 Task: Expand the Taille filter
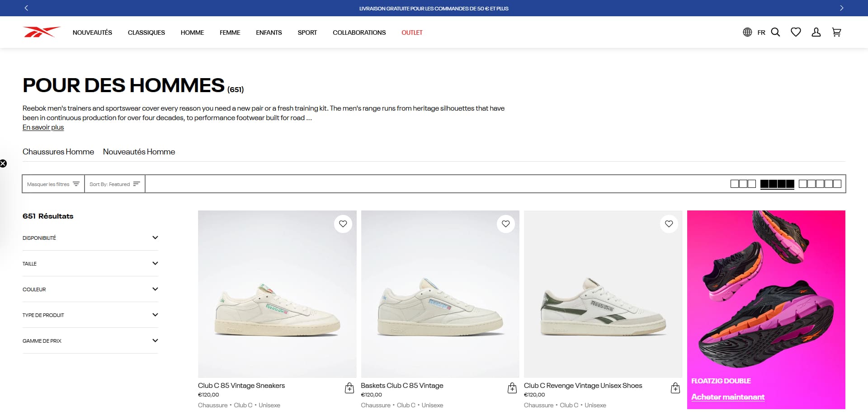coord(90,263)
